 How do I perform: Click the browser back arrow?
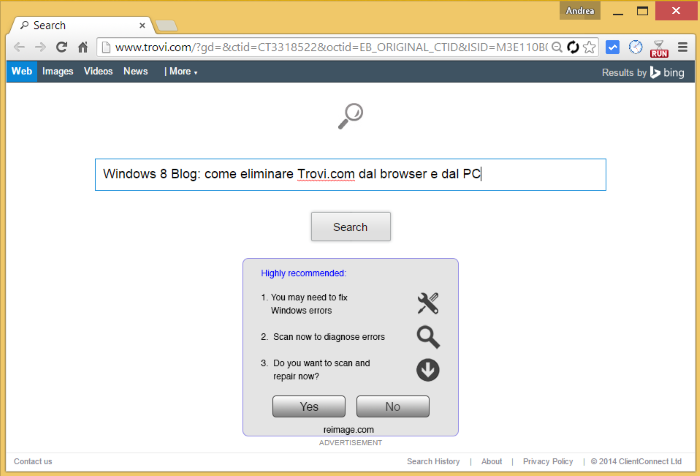click(19, 47)
